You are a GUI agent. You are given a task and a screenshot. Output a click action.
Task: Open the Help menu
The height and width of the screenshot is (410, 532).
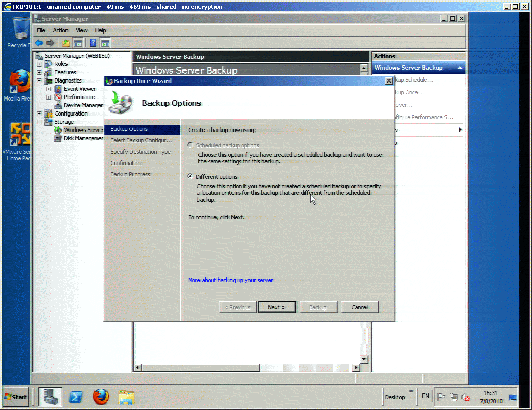coord(101,30)
